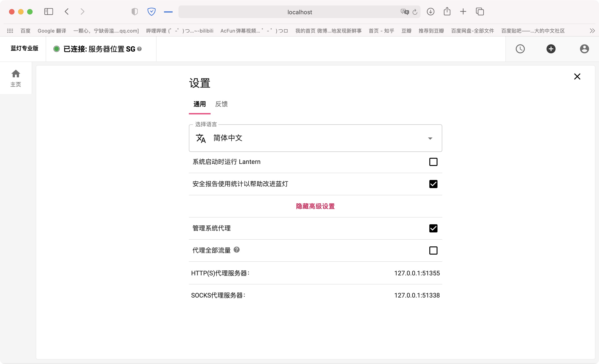Viewport: 599px width, 364px height.
Task: Open the favorites grid icon
Action: [10, 31]
